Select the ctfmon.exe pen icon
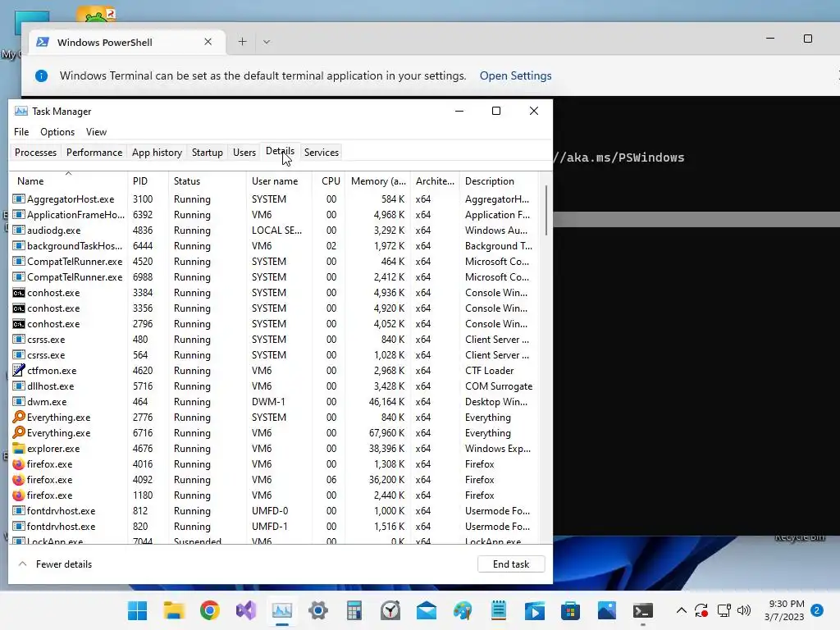 point(19,370)
